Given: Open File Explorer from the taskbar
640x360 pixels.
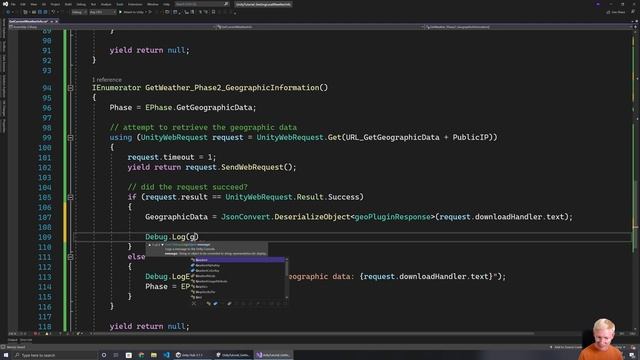Looking at the screenshot, I should pyautogui.click(x=154, y=355).
